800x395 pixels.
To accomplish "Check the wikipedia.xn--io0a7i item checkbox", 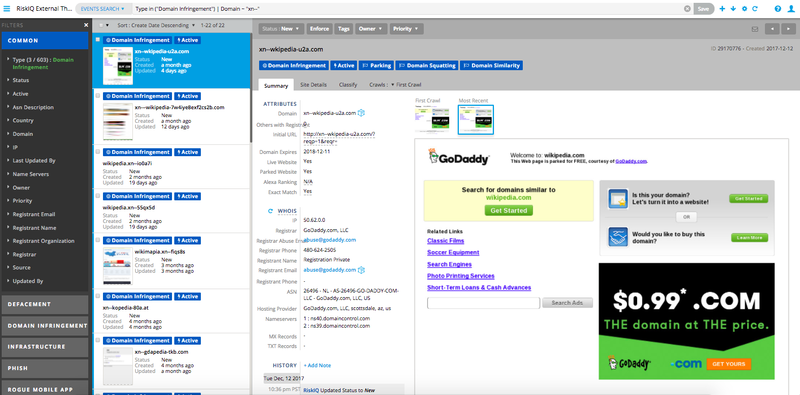I will [98, 152].
